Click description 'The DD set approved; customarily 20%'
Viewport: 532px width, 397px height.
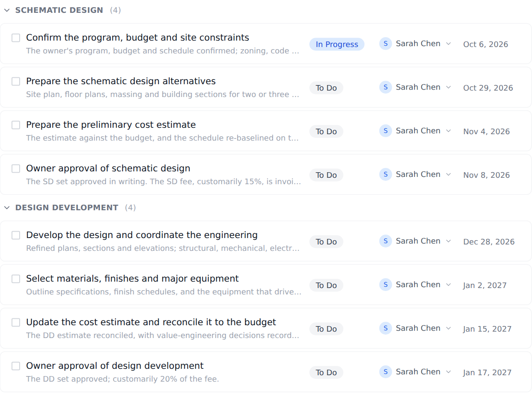pyautogui.click(x=123, y=379)
